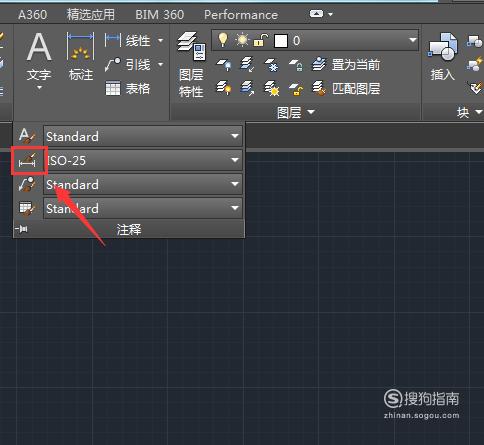Image resolution: width=484 pixels, height=445 pixels.
Task: Open the Dimension Style manager icon
Action: (x=28, y=160)
